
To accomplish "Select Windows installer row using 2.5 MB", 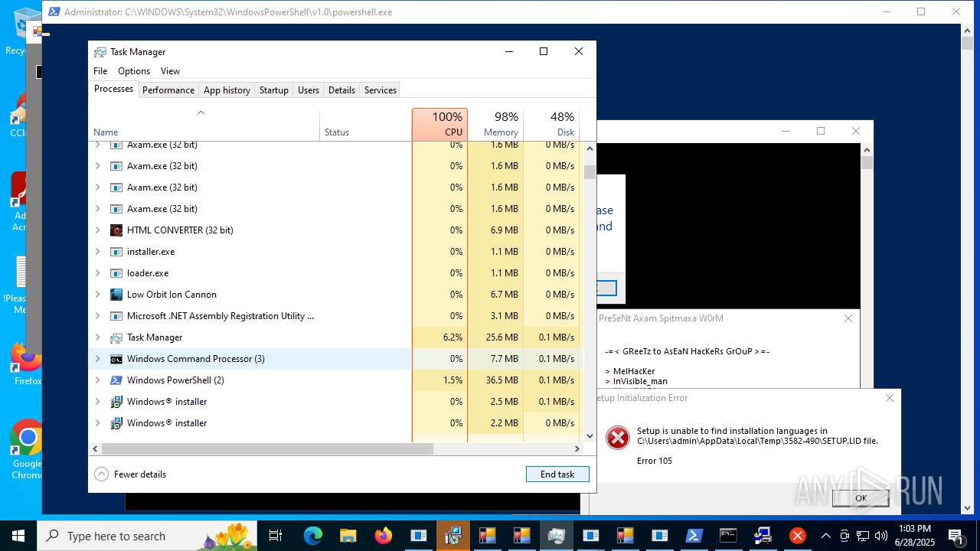I will [x=334, y=402].
